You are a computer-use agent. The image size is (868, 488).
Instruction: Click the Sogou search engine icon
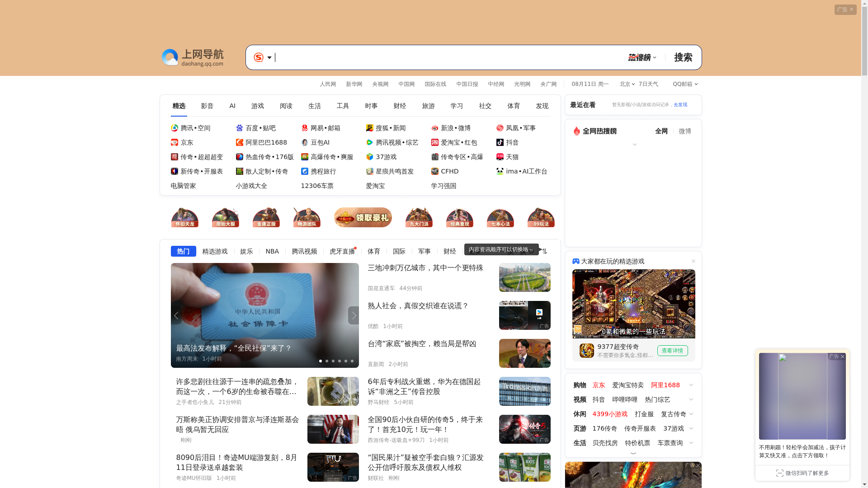click(x=259, y=57)
